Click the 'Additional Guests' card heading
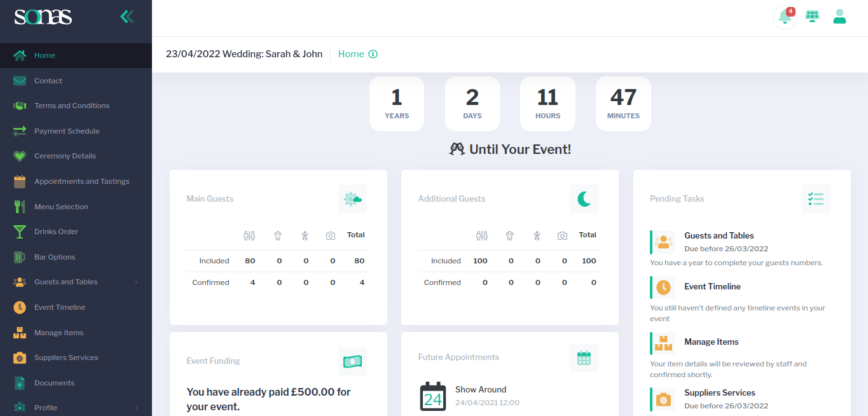The image size is (868, 416). (x=451, y=199)
